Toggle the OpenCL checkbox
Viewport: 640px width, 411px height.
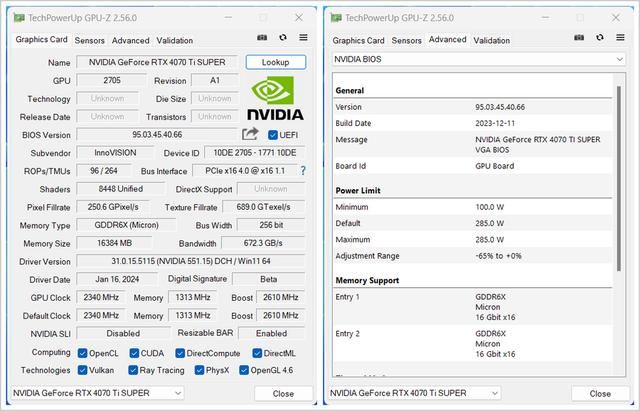pyautogui.click(x=82, y=353)
